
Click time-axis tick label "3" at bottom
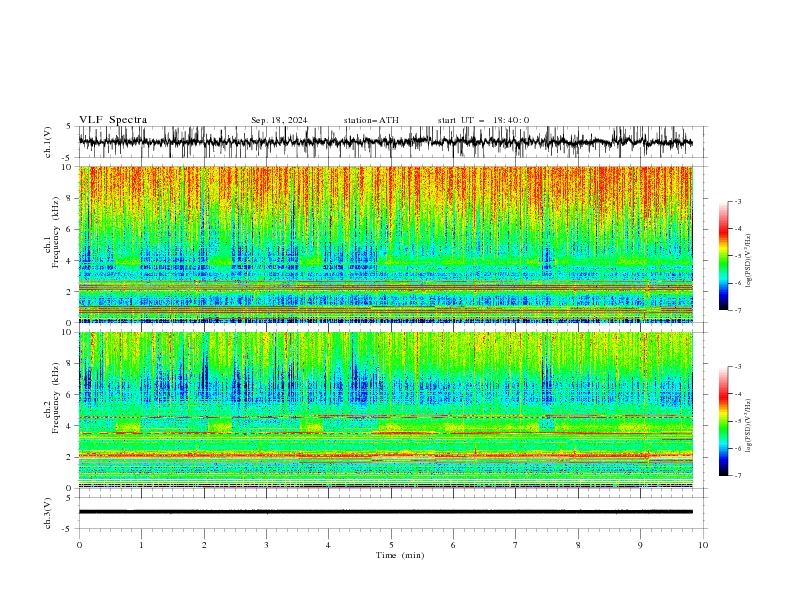pos(266,545)
